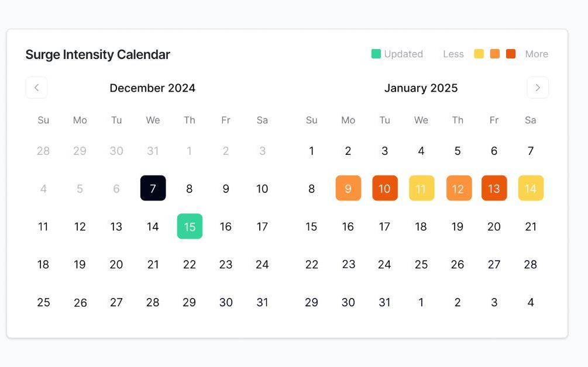The image size is (588, 367).
Task: Click the December 2024 month heading
Action: click(152, 88)
